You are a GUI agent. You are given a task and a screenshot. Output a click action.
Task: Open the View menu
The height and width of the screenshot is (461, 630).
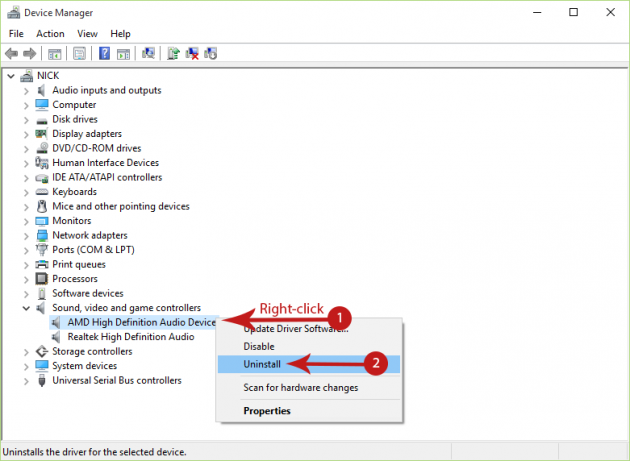pos(87,33)
